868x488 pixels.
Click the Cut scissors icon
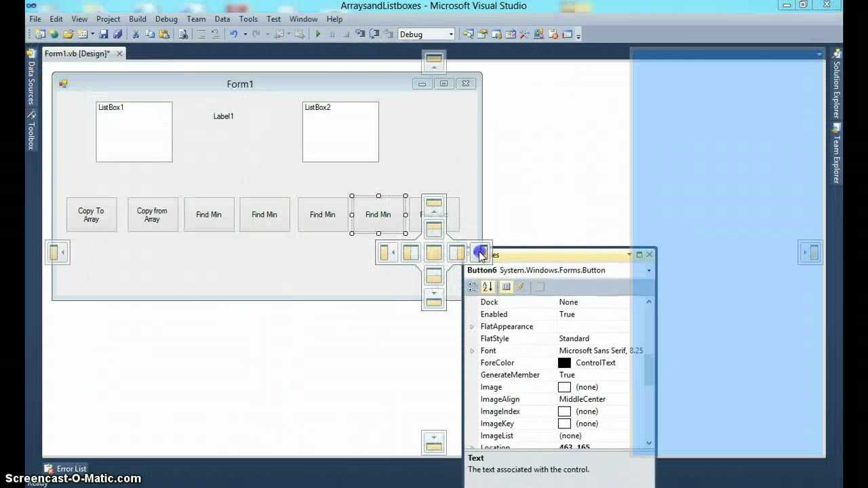[x=136, y=34]
